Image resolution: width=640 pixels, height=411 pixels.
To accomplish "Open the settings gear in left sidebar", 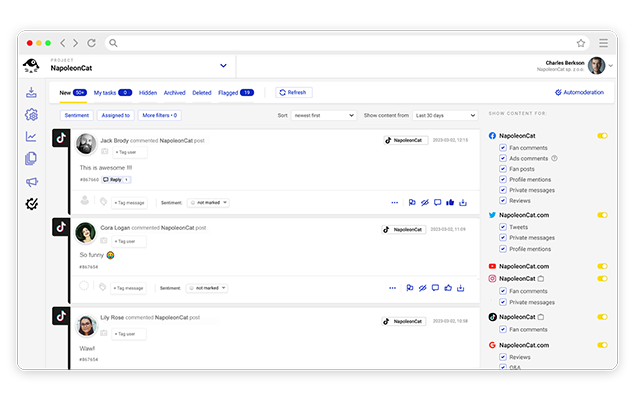I will click(31, 115).
